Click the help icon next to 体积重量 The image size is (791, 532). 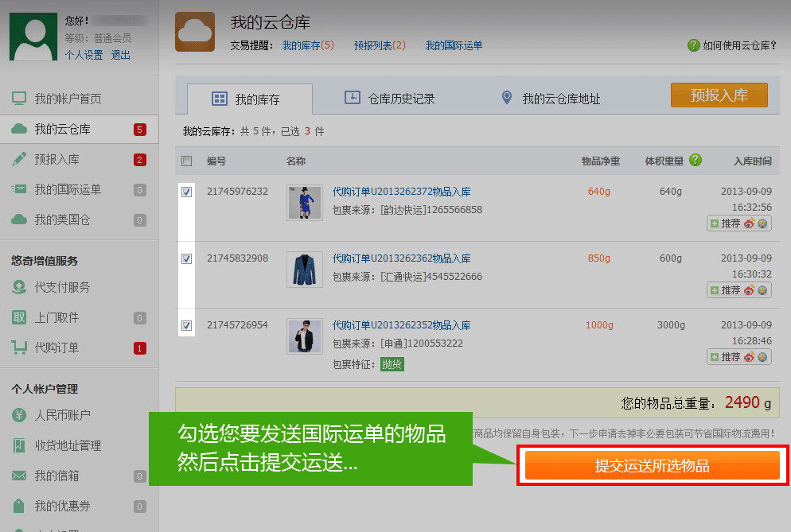tap(696, 160)
